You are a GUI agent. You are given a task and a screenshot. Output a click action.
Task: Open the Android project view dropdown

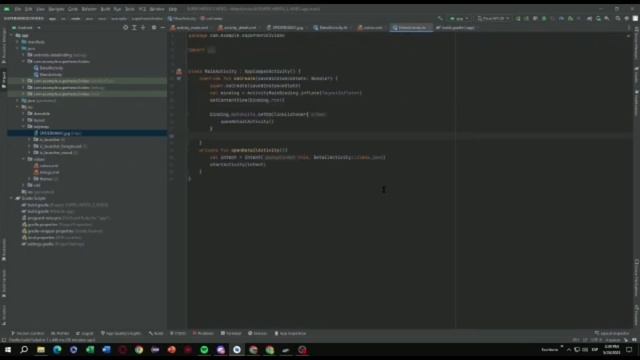[27, 28]
